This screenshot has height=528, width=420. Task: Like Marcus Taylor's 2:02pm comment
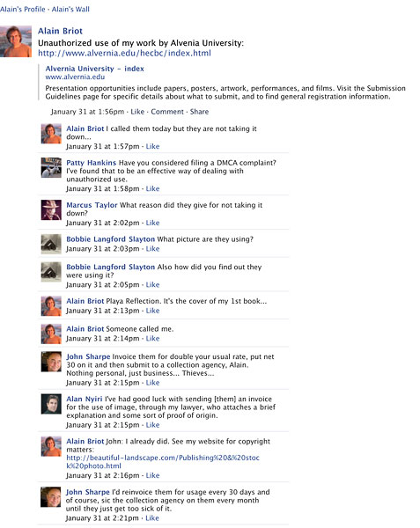(152, 223)
